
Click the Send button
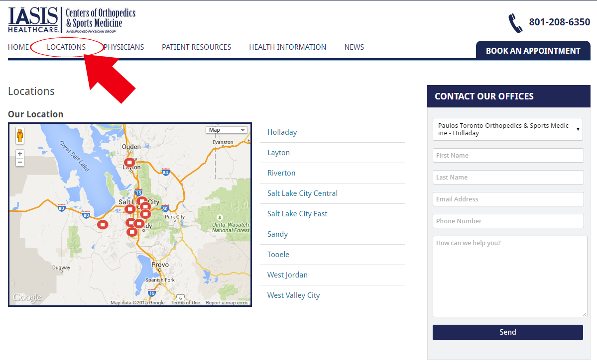[x=507, y=332]
